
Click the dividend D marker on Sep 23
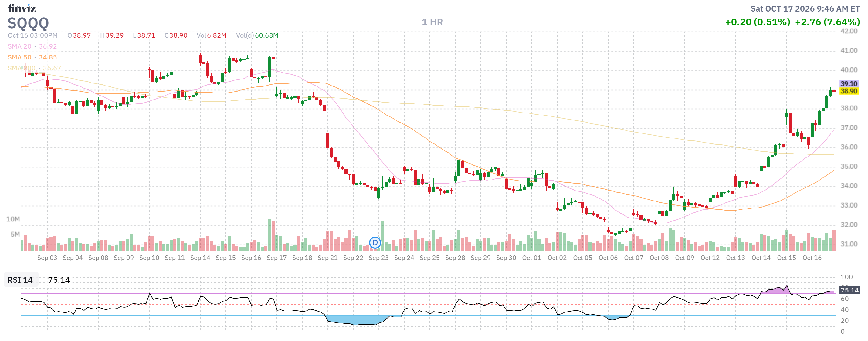click(375, 243)
